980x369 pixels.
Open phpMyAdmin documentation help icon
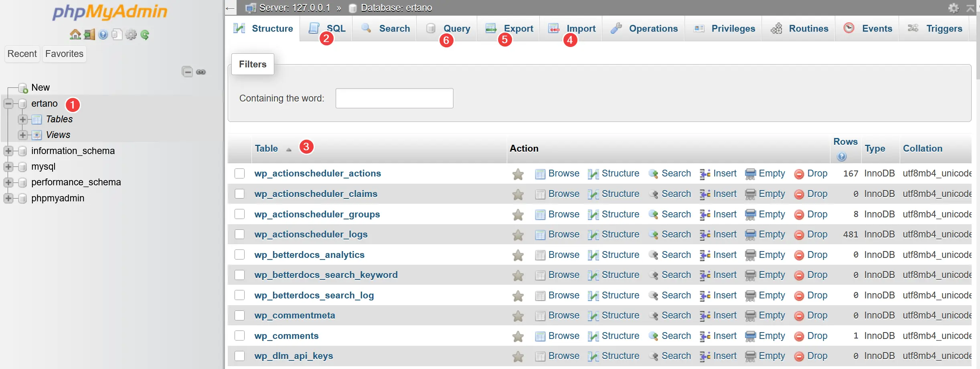point(103,34)
